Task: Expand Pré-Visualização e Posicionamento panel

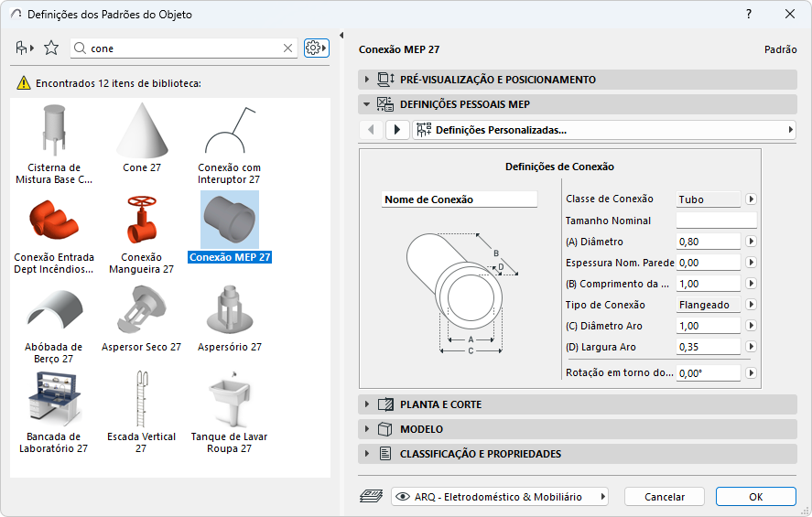Action: click(x=367, y=80)
